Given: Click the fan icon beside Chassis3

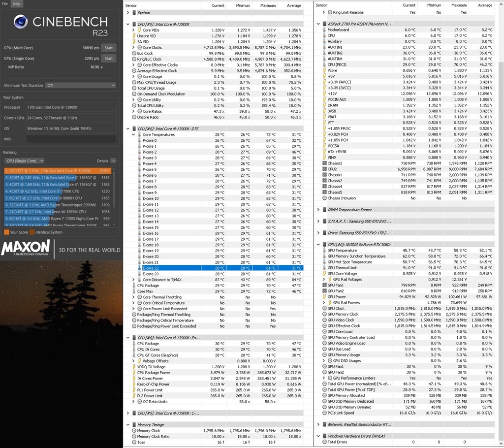Looking at the screenshot, I should click(x=324, y=163).
